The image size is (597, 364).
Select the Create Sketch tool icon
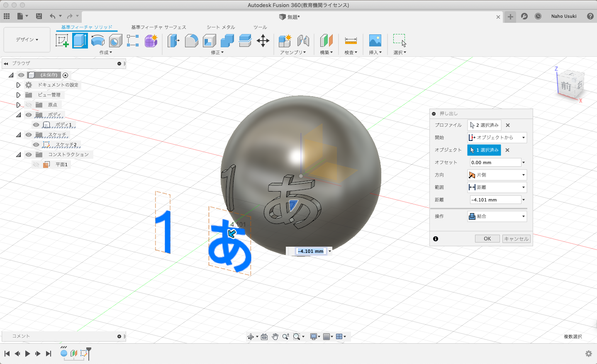tap(62, 41)
